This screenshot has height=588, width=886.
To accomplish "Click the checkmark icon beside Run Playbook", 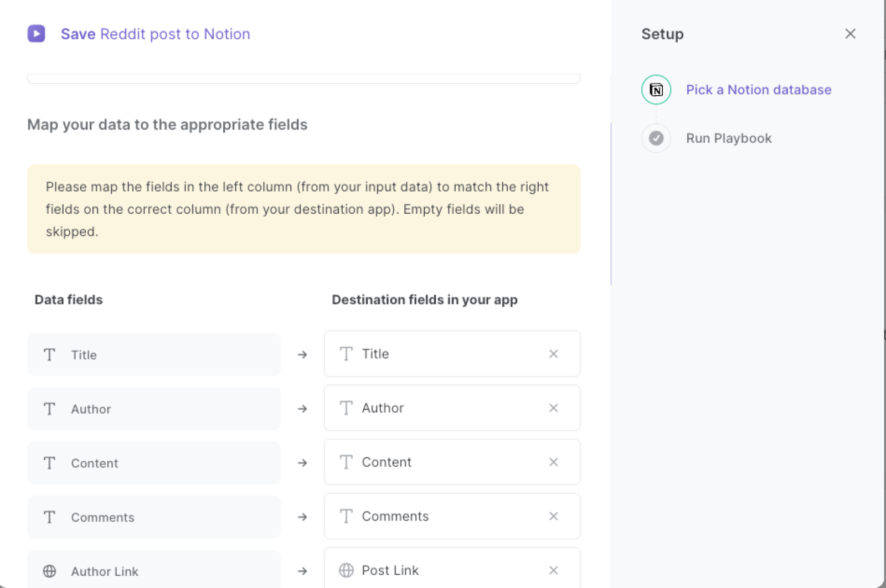I will click(656, 138).
